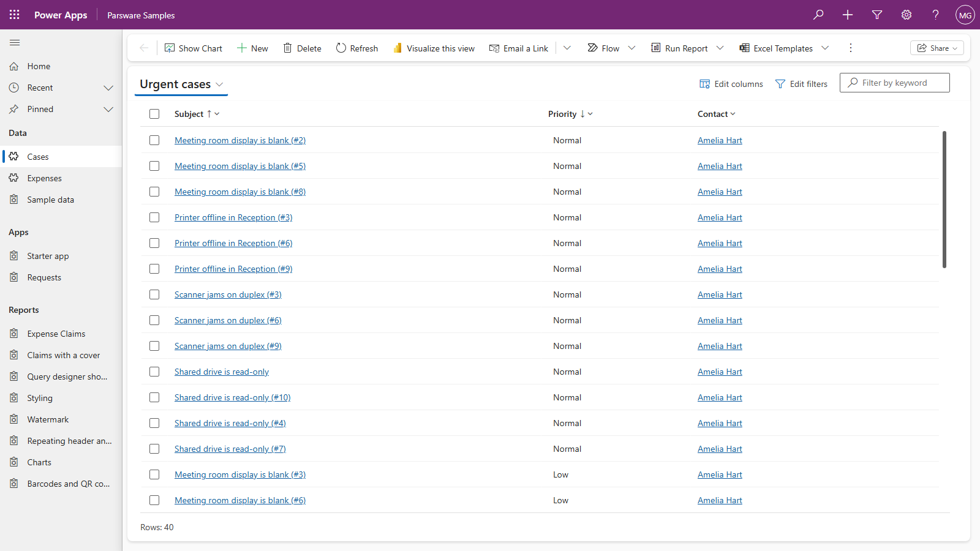Click the Refresh command
Screen dimensions: 980x551
tap(357, 48)
